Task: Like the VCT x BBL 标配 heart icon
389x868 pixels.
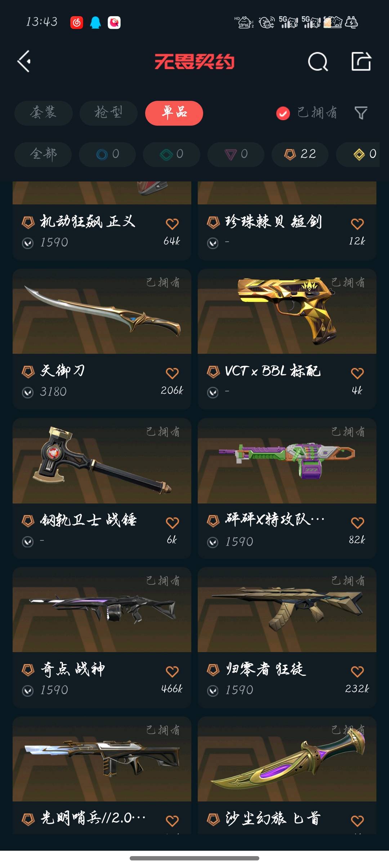Action: (x=357, y=373)
